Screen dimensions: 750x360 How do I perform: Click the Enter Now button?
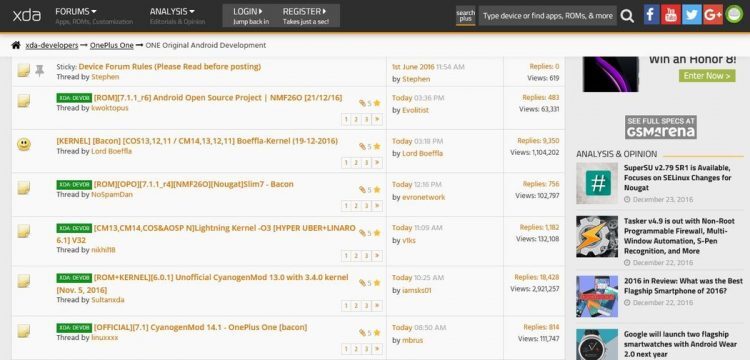pos(707,76)
